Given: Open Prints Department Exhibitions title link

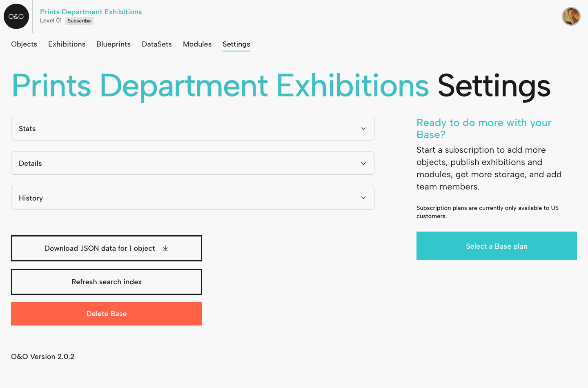Looking at the screenshot, I should [91, 12].
